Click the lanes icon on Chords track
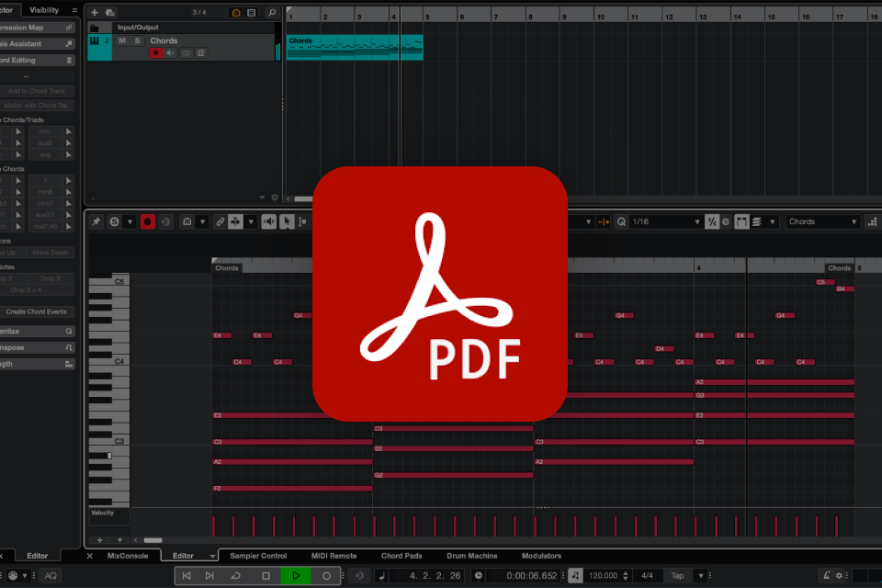The image size is (882, 588). pos(200,53)
